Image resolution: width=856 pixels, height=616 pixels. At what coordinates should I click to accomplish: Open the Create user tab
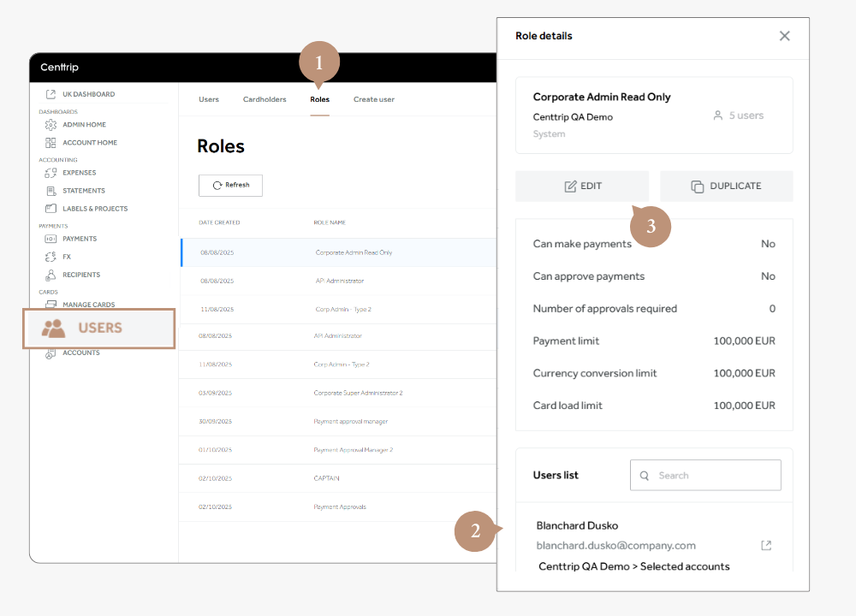(373, 99)
